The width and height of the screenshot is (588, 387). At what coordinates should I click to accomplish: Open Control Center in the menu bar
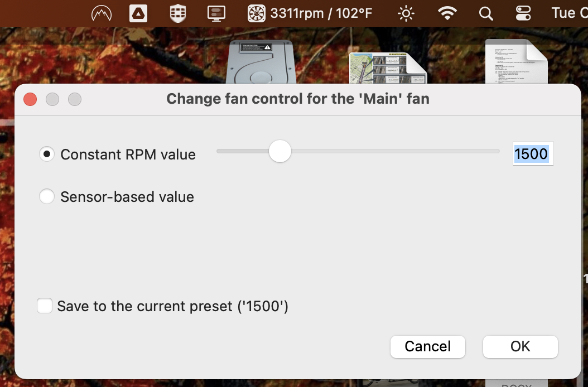point(525,13)
